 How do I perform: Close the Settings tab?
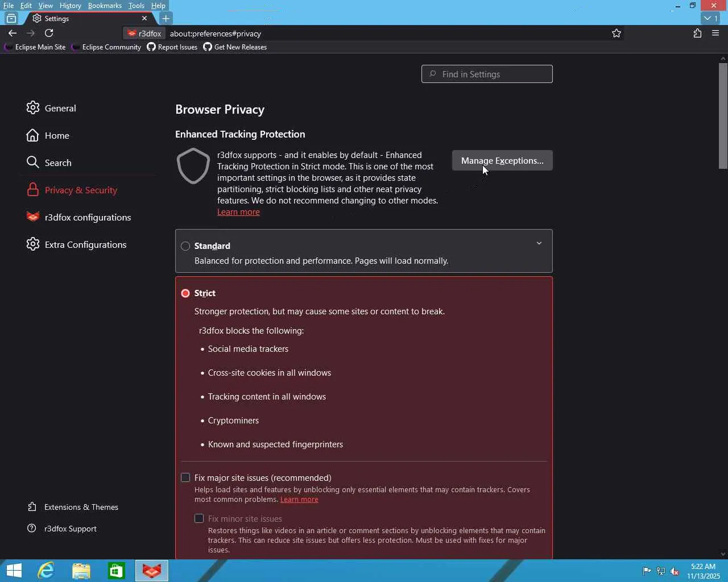(x=144, y=18)
